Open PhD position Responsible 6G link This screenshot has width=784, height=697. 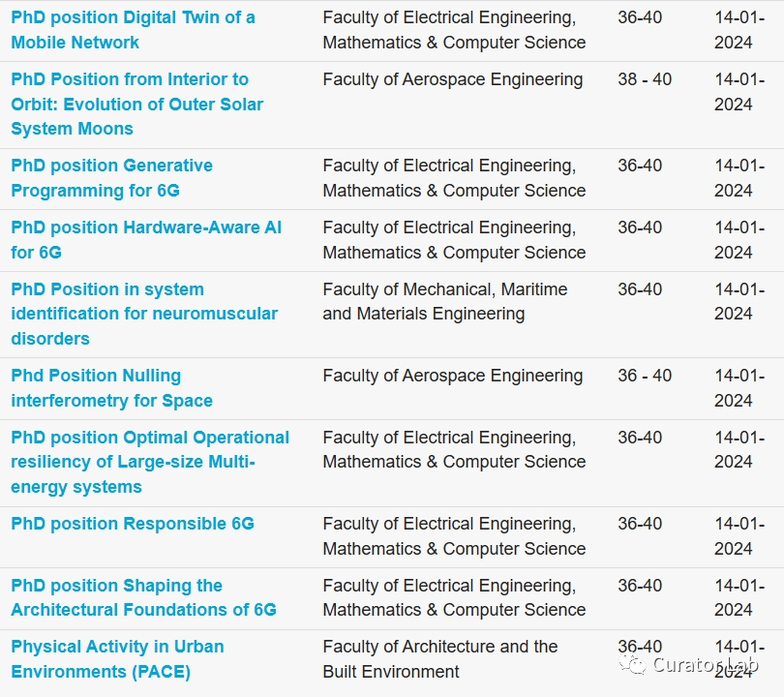click(x=133, y=524)
